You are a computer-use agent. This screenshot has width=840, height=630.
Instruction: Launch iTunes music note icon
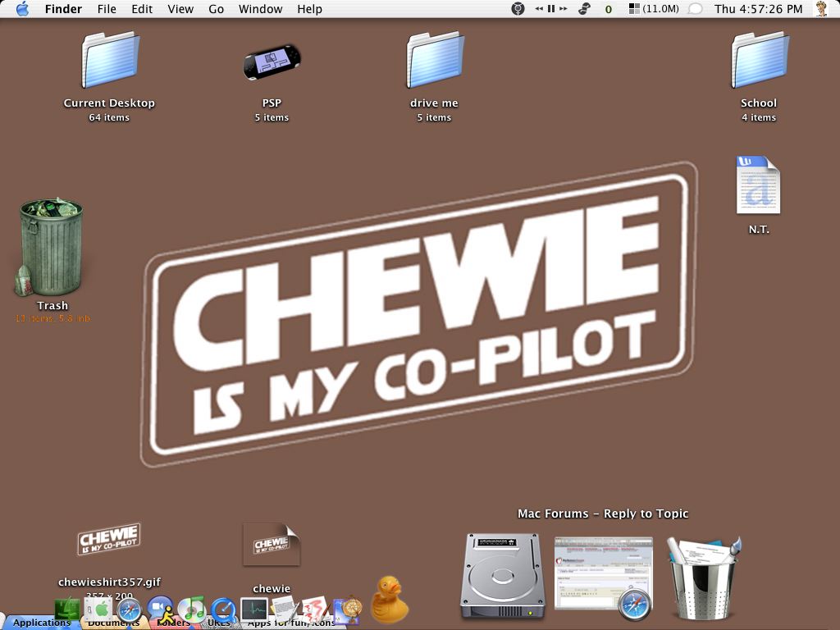(192, 609)
